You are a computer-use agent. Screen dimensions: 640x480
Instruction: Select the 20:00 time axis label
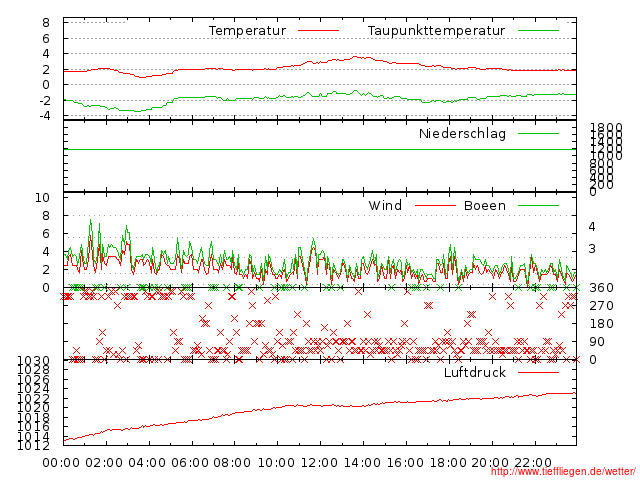tap(490, 463)
